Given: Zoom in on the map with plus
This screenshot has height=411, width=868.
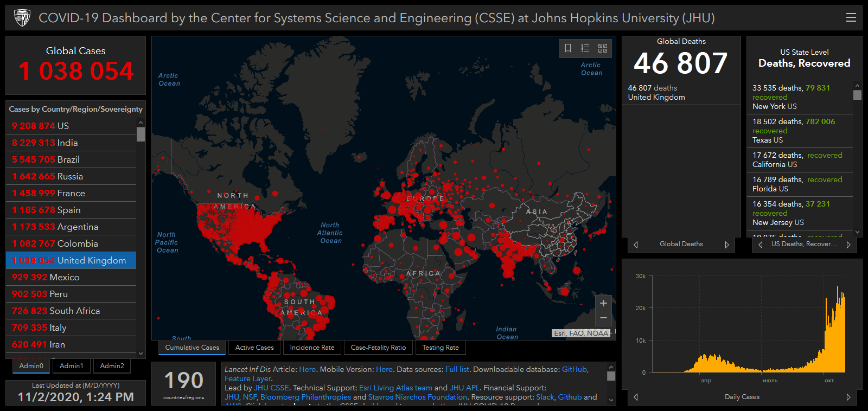Looking at the screenshot, I should click(603, 303).
